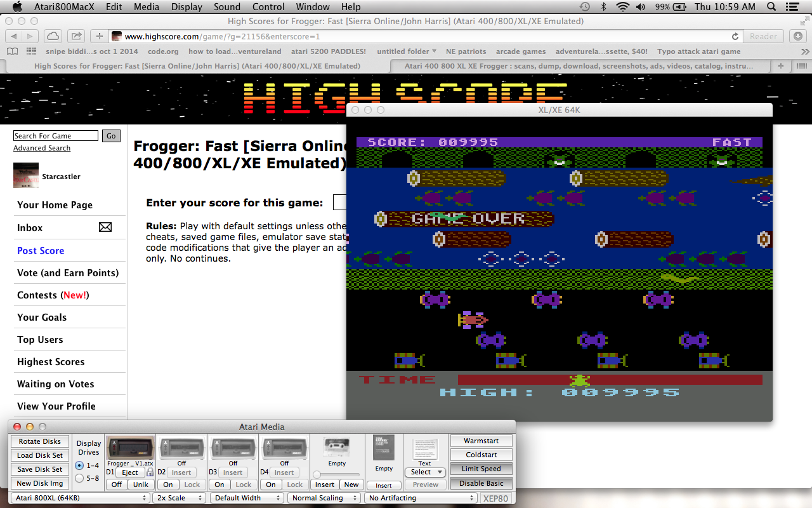Open iCloud tabs in Safari toolbar
The height and width of the screenshot is (508, 812).
coord(53,36)
